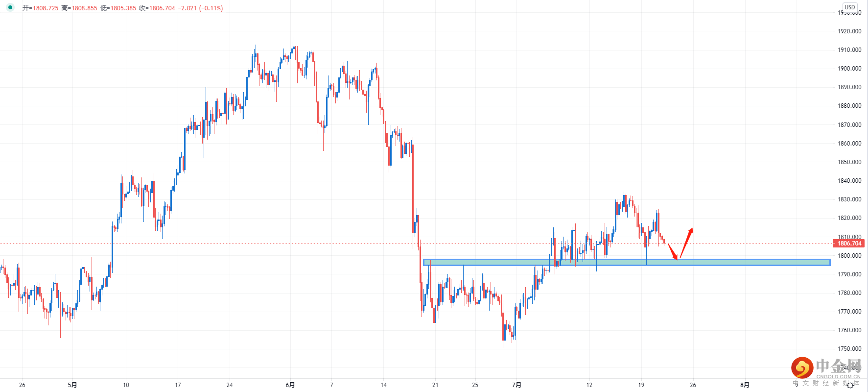Click the upward-pointing red arrow drawing

point(686,242)
